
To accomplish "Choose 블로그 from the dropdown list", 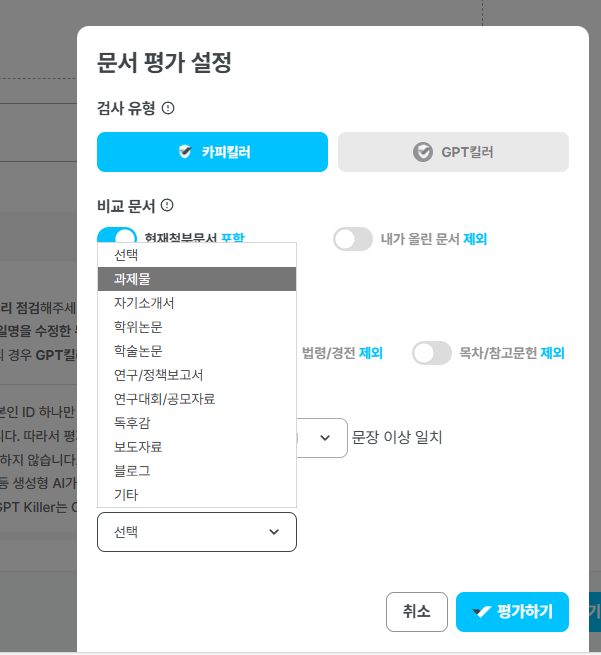I will [x=197, y=471].
